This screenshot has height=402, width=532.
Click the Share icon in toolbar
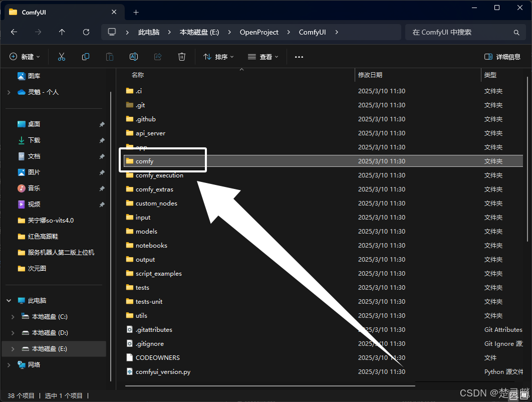158,57
